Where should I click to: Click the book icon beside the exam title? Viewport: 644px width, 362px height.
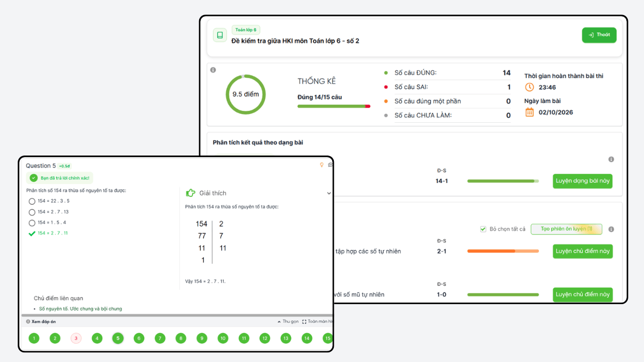(219, 35)
